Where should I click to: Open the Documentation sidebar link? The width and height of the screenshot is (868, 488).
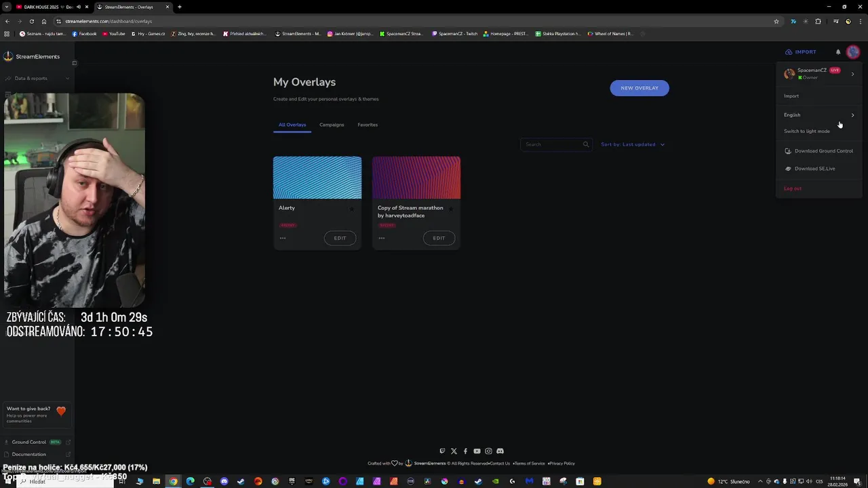point(37,454)
